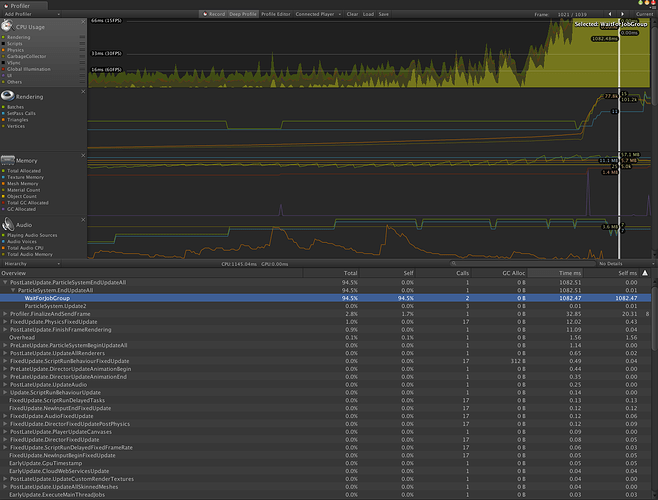Viewport: 658px width, 500px height.
Task: Expand the Profiler.FinalizeAndSendFrame row
Action: (x=5, y=314)
